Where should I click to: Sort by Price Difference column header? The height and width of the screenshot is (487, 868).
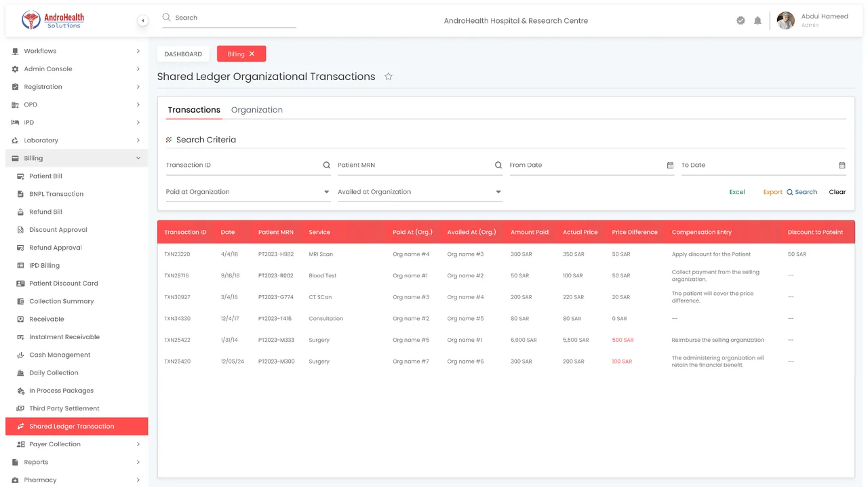point(635,232)
